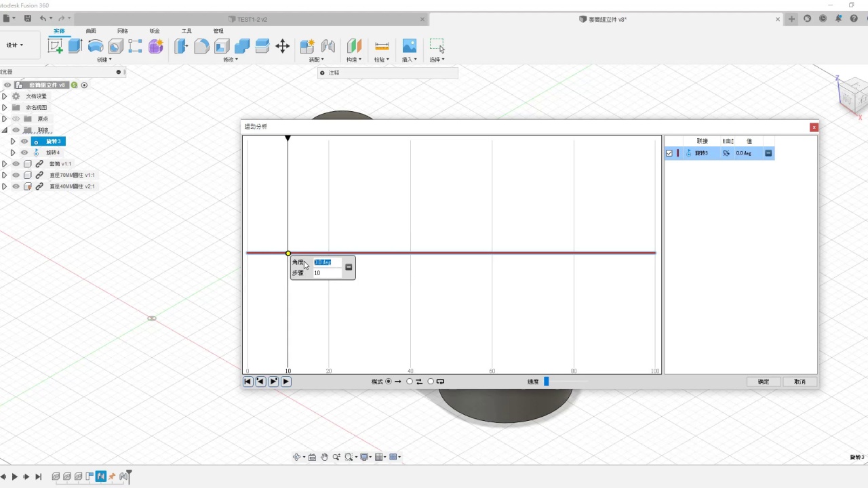Toggle visibility of 旋转3 joint
The width and height of the screenshot is (868, 488).
coord(24,142)
